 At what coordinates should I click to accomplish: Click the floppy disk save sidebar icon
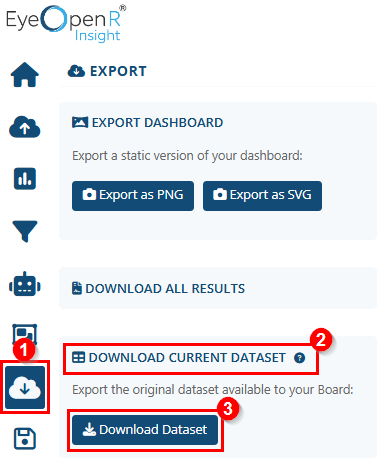click(x=25, y=439)
